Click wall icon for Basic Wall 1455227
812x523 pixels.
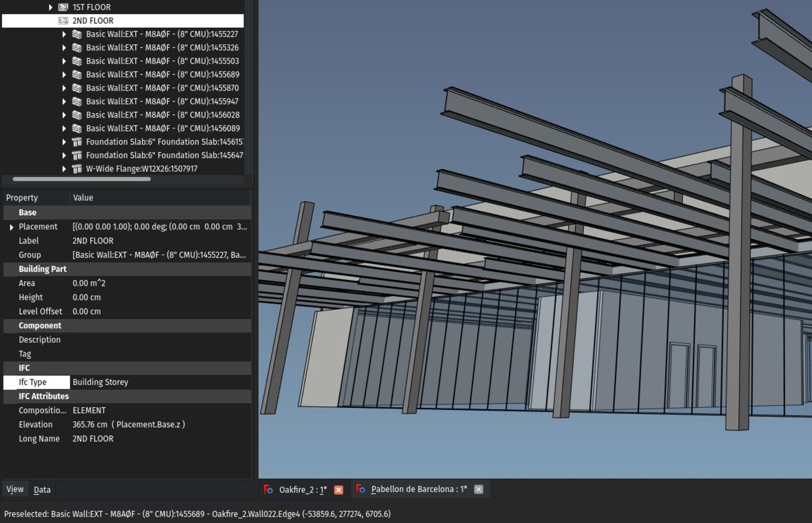(x=77, y=34)
